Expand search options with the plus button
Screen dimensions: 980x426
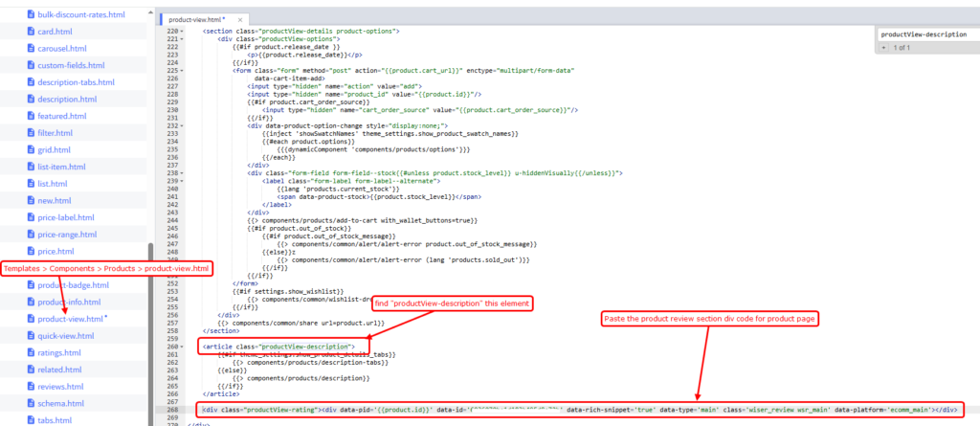click(x=883, y=47)
